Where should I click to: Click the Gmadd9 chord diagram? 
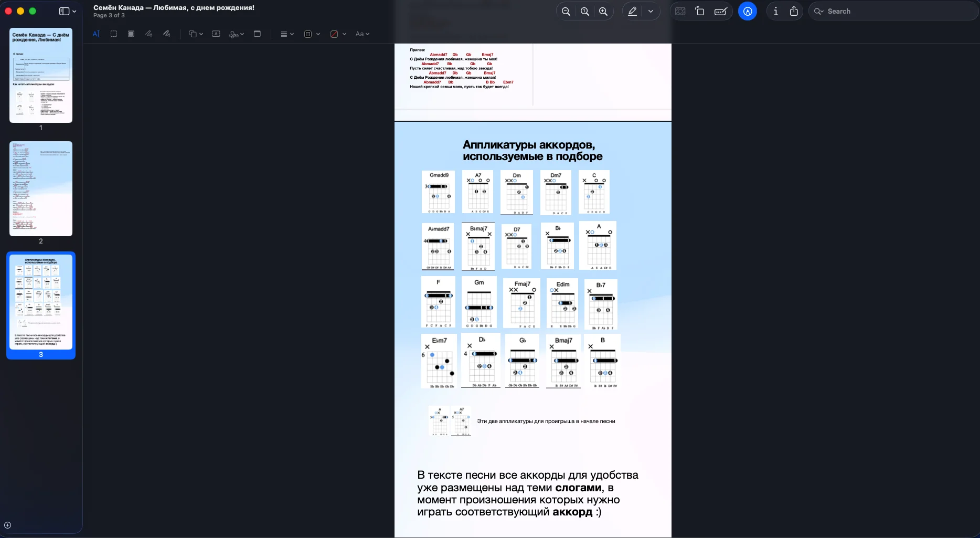point(439,192)
